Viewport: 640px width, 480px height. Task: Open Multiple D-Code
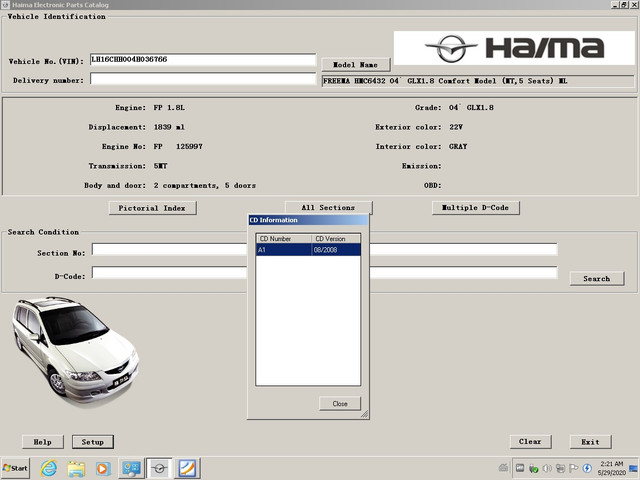(x=476, y=208)
